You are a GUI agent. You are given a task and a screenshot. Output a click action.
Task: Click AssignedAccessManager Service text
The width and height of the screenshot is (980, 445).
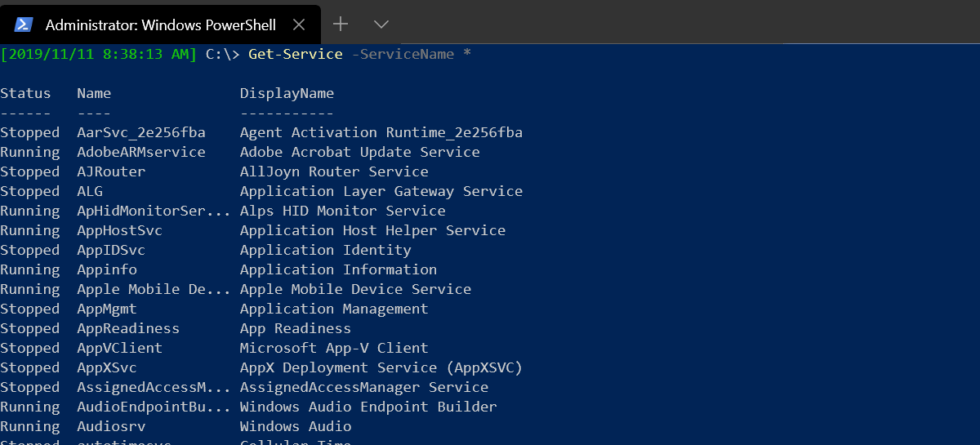pos(364,387)
